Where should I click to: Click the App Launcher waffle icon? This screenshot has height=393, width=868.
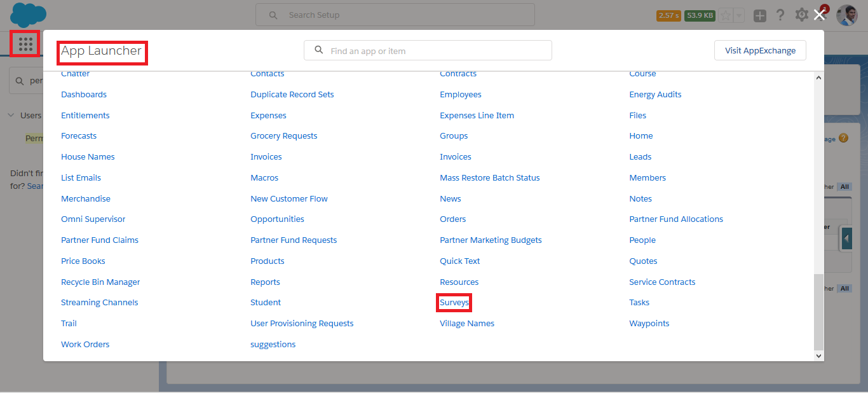click(25, 44)
